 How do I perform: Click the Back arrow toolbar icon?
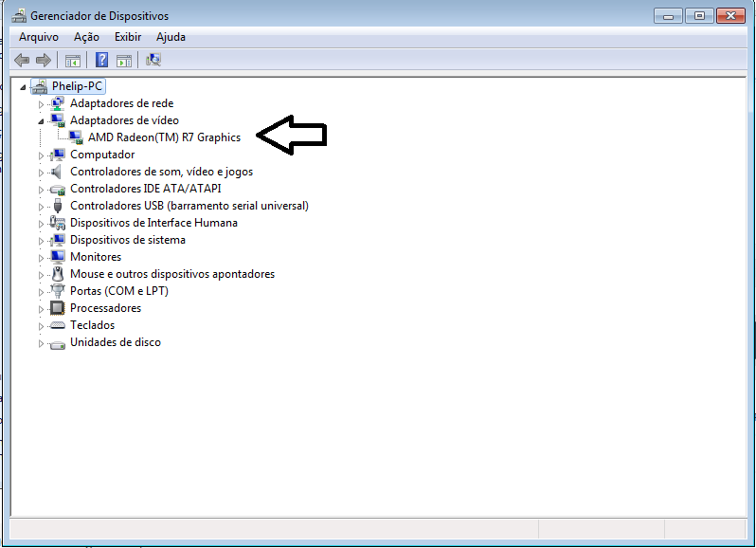click(22, 61)
